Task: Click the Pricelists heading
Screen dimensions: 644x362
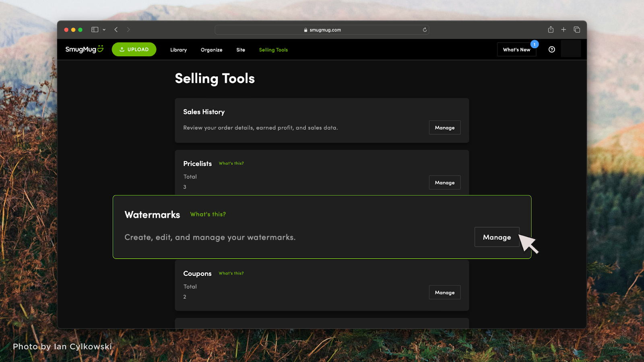Action: pyautogui.click(x=197, y=164)
